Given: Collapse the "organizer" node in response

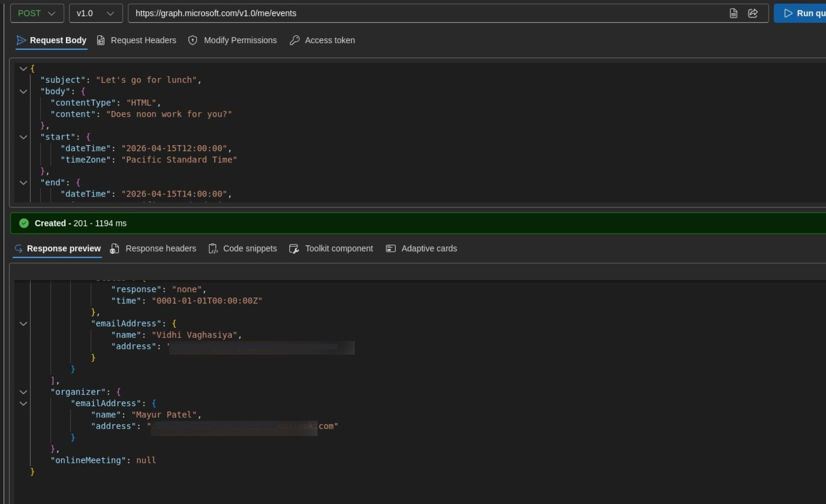Looking at the screenshot, I should (x=23, y=392).
